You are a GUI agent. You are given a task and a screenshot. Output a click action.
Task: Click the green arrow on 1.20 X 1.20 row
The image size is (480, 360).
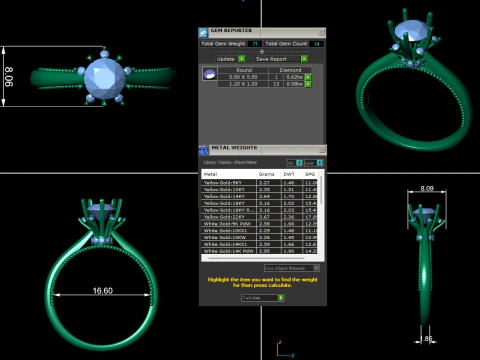308,84
